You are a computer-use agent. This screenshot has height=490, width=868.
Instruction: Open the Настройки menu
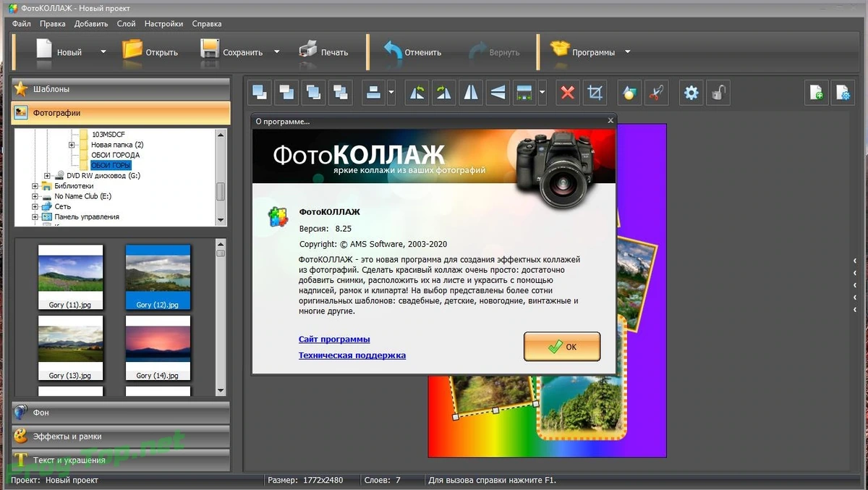tap(163, 24)
